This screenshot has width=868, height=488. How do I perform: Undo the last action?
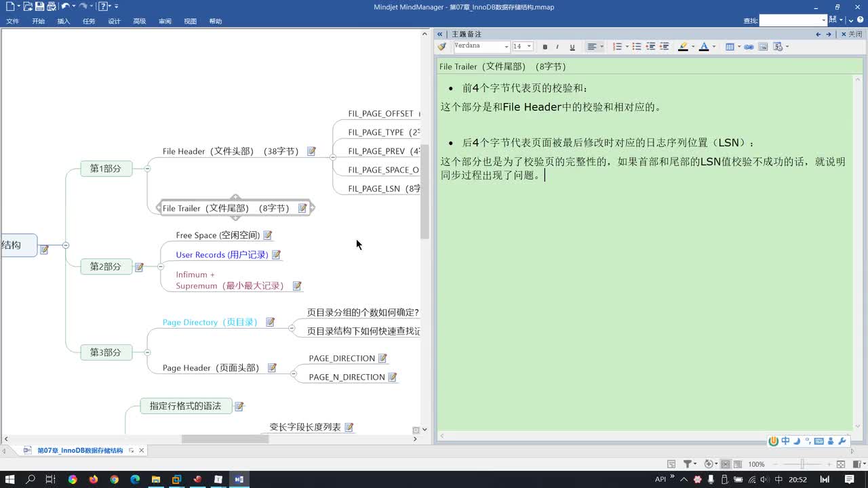pyautogui.click(x=65, y=7)
